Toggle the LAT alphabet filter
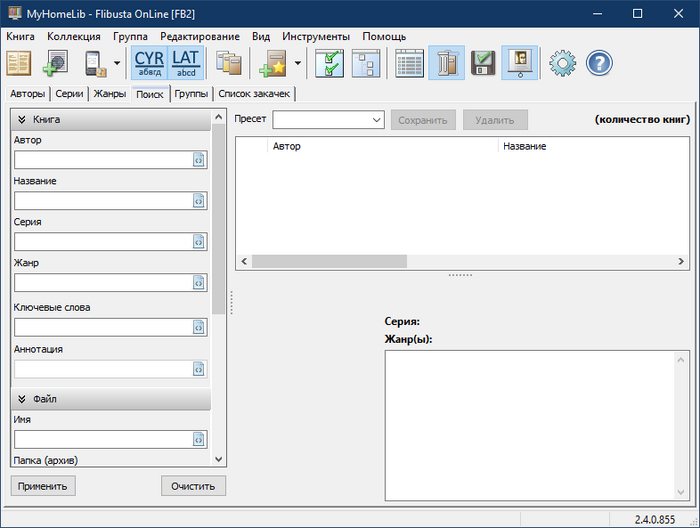700x528 pixels. pyautogui.click(x=186, y=63)
